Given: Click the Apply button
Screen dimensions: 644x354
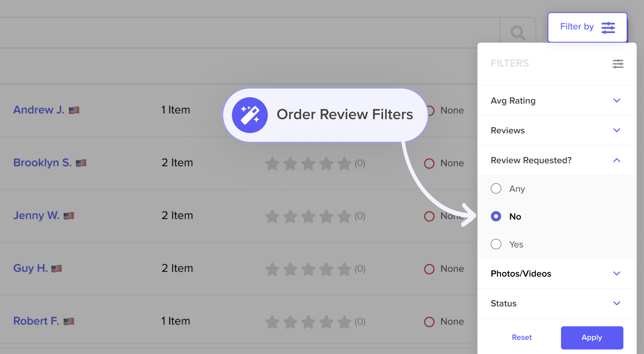Looking at the screenshot, I should coord(592,337).
